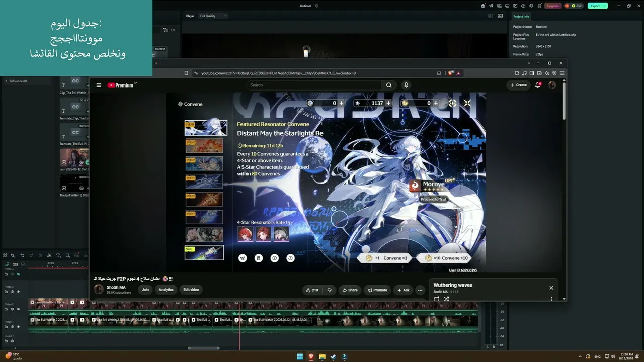644x362 pixels.
Task: Switch to the Project Info tab
Action: click(x=521, y=17)
